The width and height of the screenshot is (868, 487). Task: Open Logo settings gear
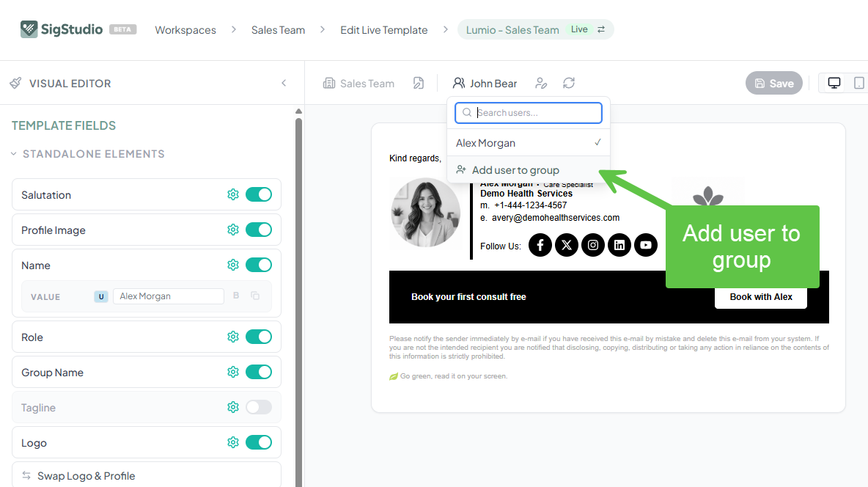coord(233,442)
